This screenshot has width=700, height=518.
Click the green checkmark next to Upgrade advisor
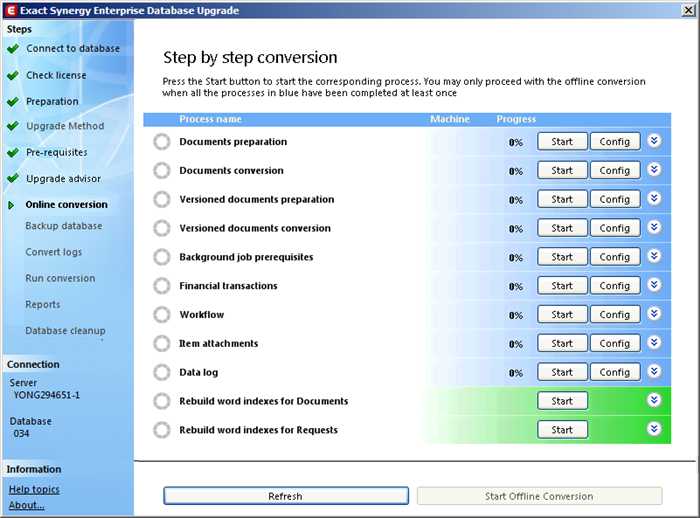(x=13, y=179)
